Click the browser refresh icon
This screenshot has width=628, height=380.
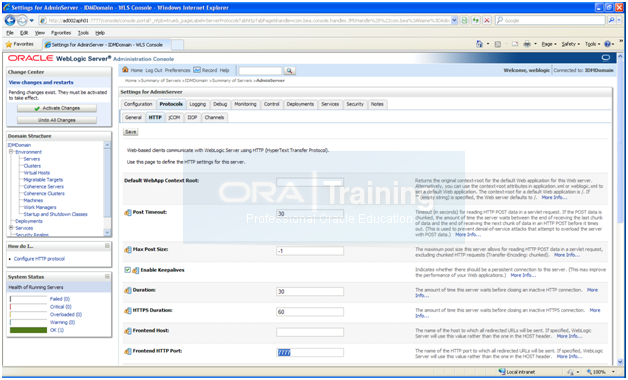(x=476, y=20)
